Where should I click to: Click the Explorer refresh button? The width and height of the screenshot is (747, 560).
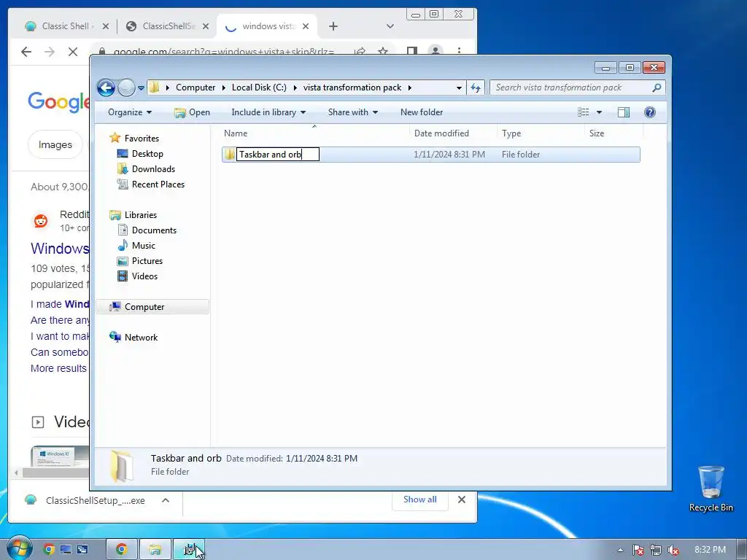tap(476, 87)
